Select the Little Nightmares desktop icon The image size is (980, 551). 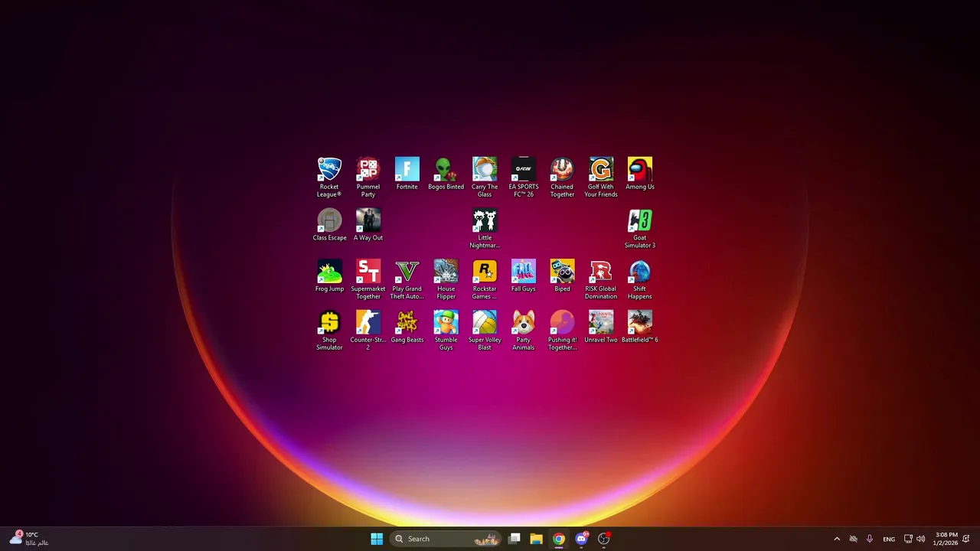485,228
